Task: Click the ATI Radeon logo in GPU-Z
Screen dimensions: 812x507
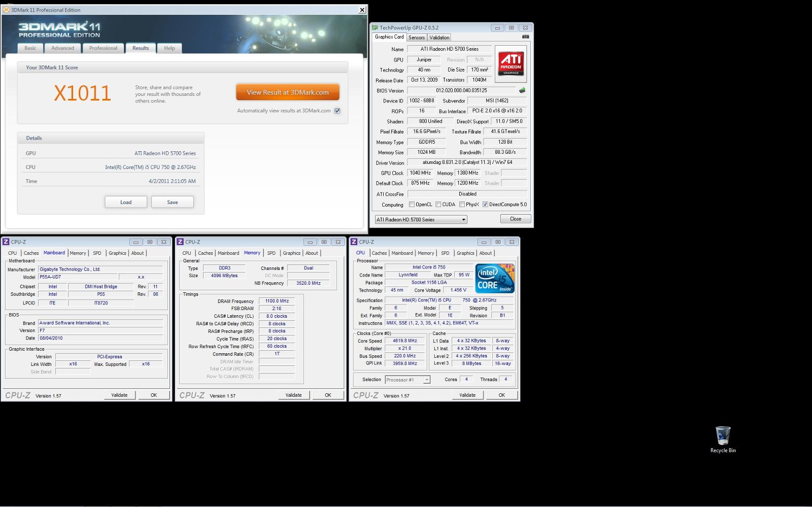Action: pyautogui.click(x=511, y=64)
